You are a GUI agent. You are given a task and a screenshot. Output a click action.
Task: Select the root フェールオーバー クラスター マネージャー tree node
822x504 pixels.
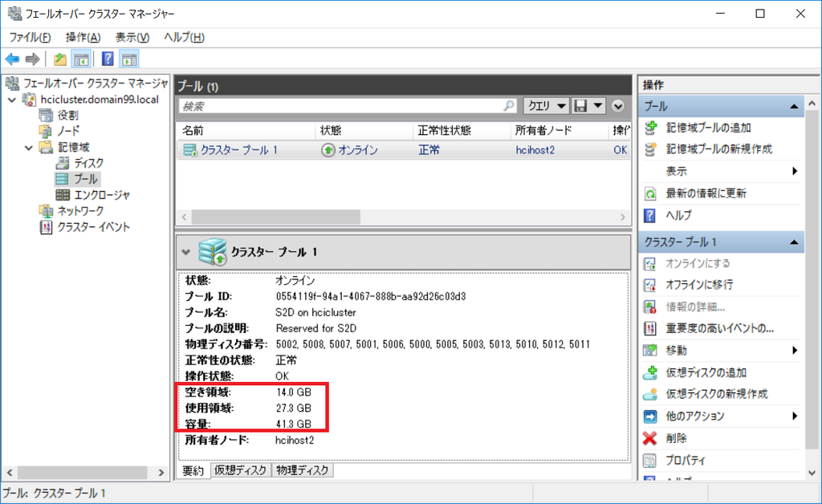[95, 83]
